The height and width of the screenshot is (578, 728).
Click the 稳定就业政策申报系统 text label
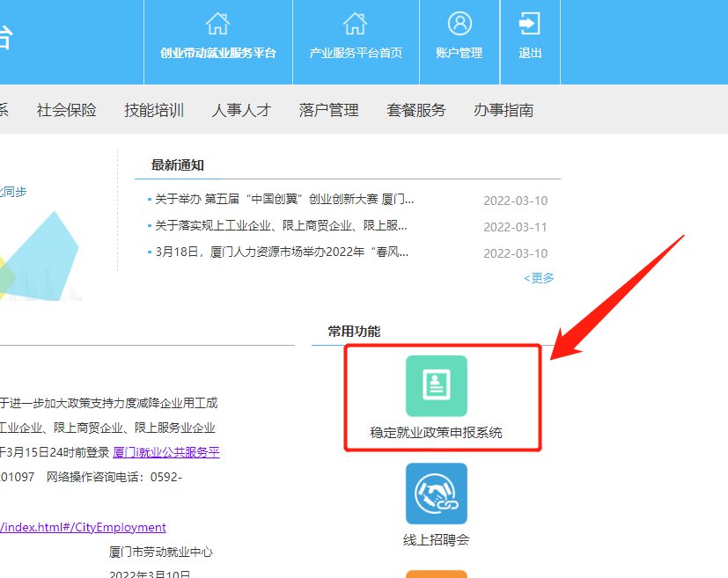point(436,433)
